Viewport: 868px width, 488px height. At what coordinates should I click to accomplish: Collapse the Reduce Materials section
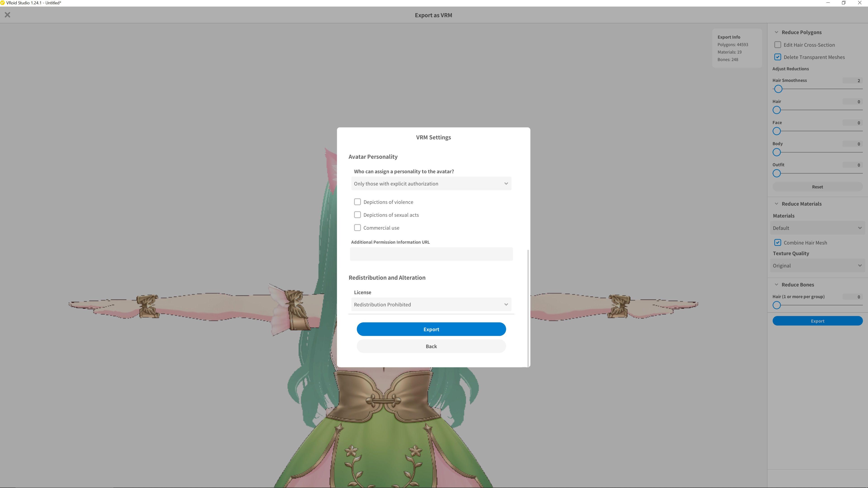coord(777,203)
